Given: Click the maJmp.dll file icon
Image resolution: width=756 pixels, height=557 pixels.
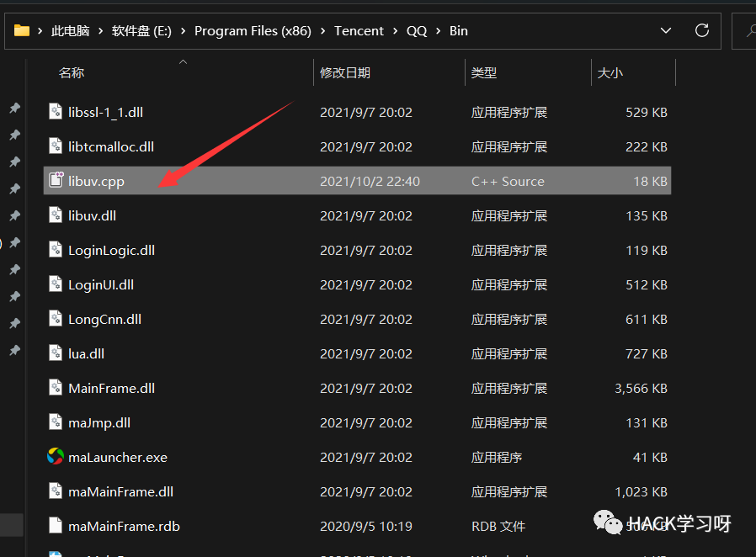Looking at the screenshot, I should 56,422.
